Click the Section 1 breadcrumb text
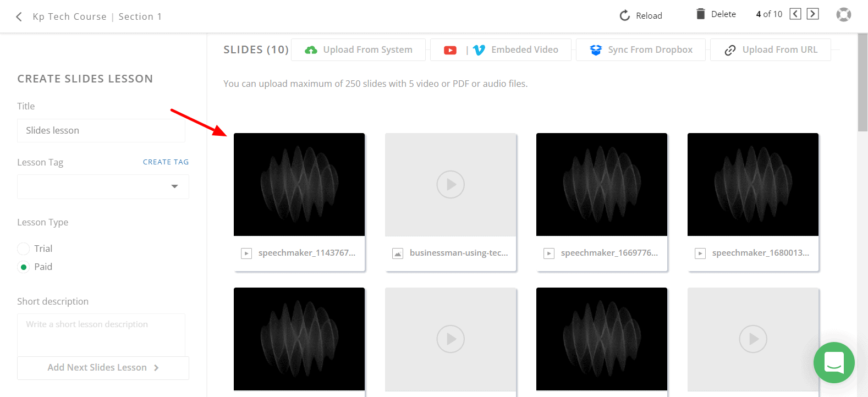 point(140,16)
